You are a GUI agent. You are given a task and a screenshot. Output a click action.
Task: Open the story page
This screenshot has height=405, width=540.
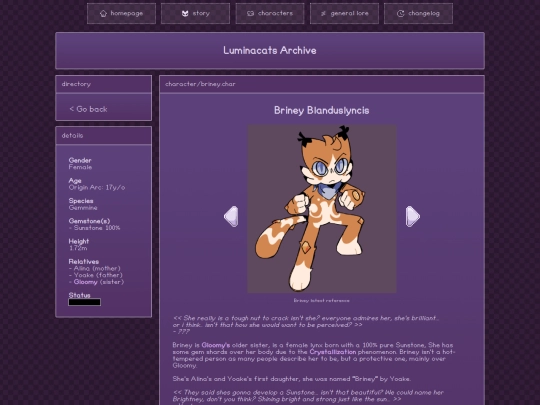click(x=195, y=13)
